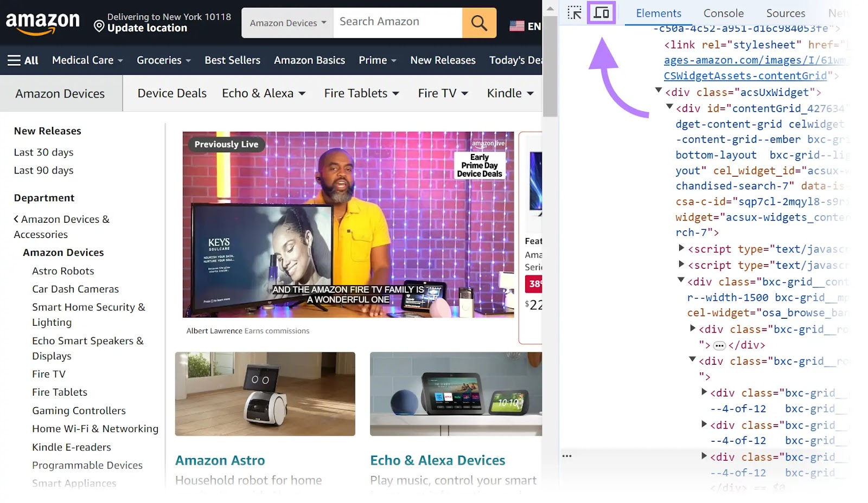Click the three-dot icon at DevTools bottom left
Image resolution: width=868 pixels, height=503 pixels.
[x=567, y=456]
